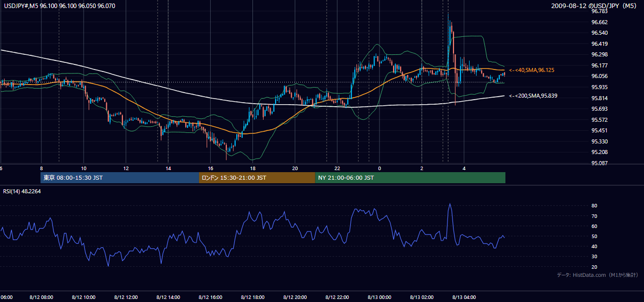This screenshot has height=302, width=644.
Task: Click the 8/13 02:00 bottom time label
Action: click(422, 297)
